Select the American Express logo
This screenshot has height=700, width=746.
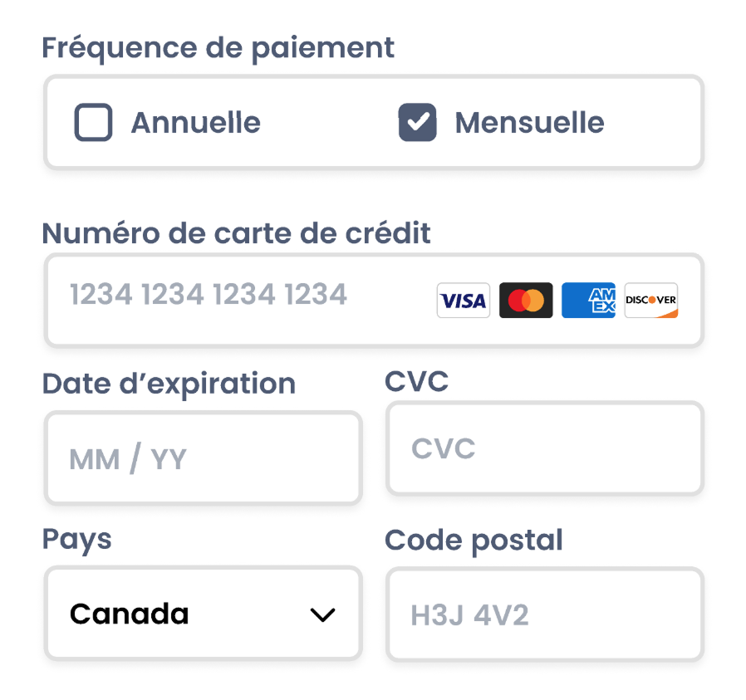click(588, 301)
